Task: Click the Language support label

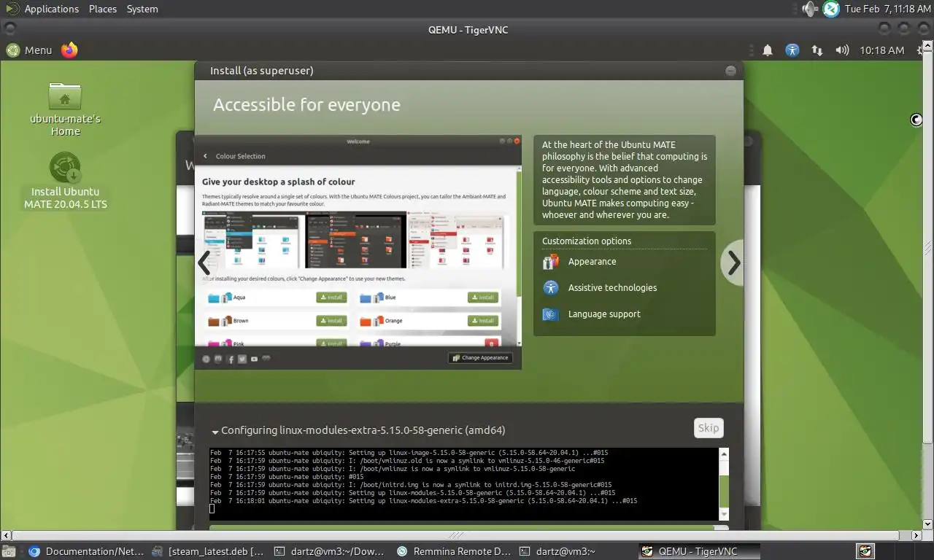Action: 604,314
